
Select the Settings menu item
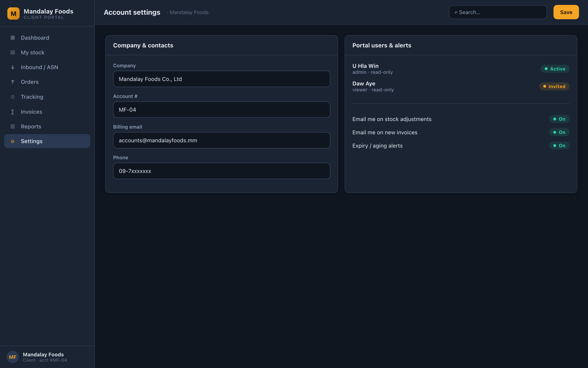click(47, 141)
